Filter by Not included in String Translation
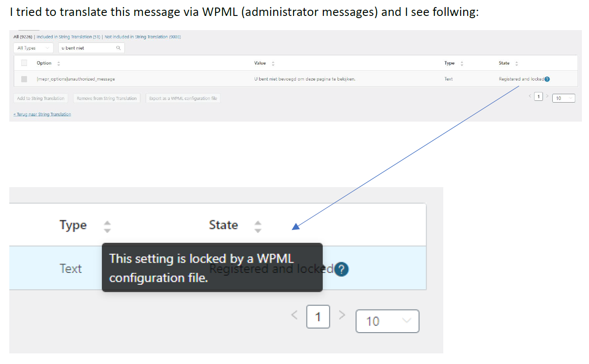This screenshot has height=364, width=589. (143, 37)
